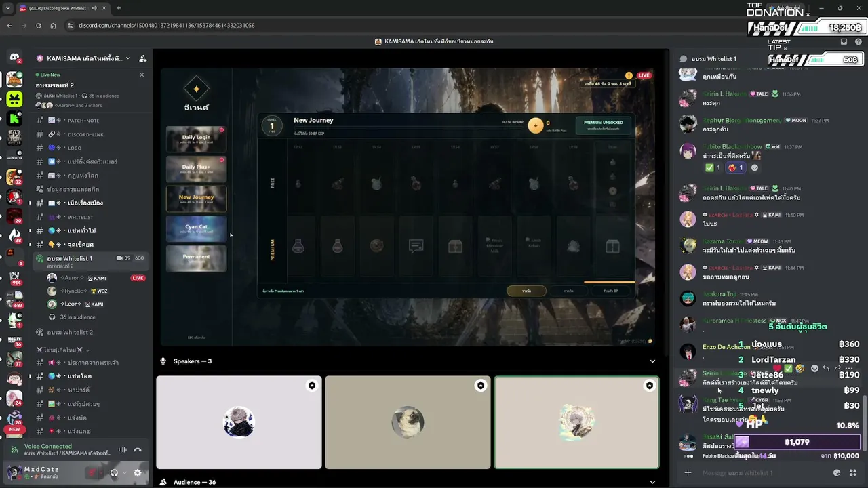Open Discord user settings gear
This screenshot has width=868, height=488.
point(138,473)
